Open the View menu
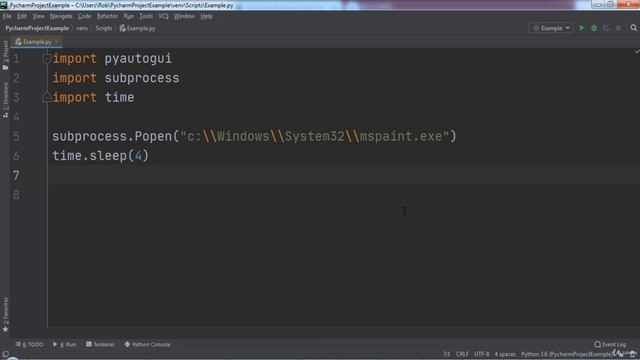Image resolution: width=640 pixels, height=360 pixels. [38, 16]
